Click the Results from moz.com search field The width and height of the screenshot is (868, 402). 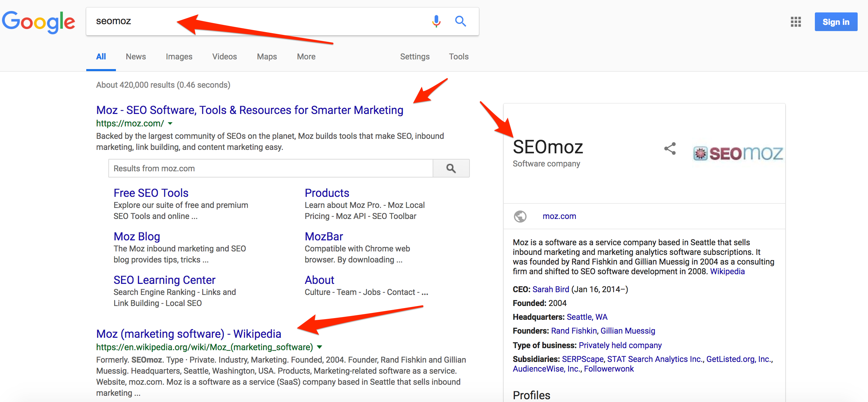coord(271,168)
